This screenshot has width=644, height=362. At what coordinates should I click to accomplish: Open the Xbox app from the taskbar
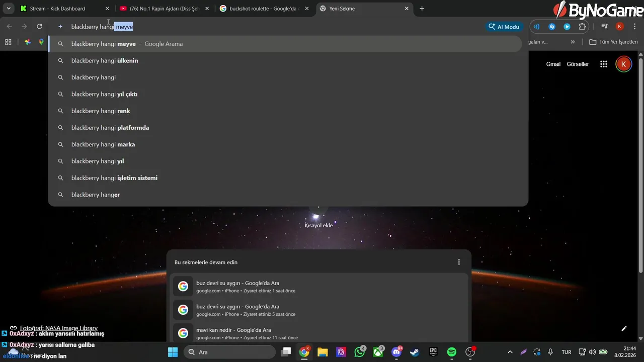pos(378,352)
